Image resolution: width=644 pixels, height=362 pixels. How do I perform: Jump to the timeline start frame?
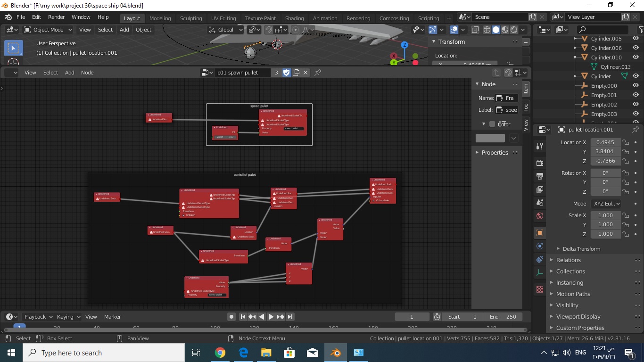pos(243,317)
